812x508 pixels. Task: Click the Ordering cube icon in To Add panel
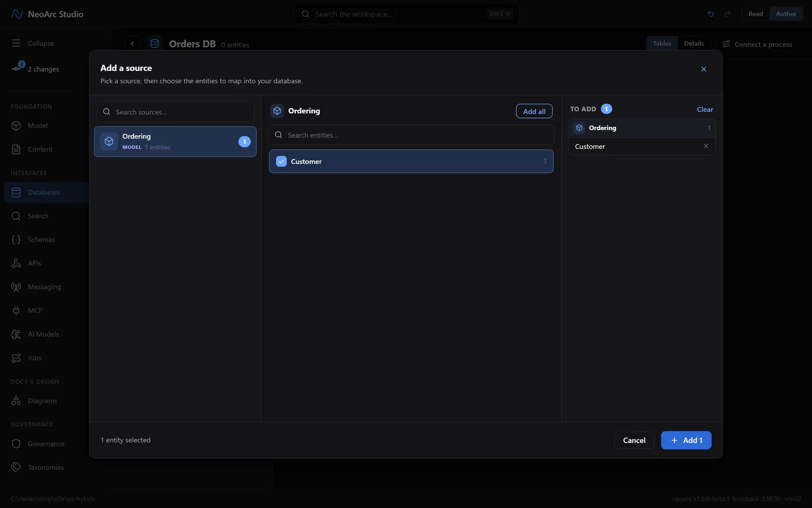[x=579, y=128]
